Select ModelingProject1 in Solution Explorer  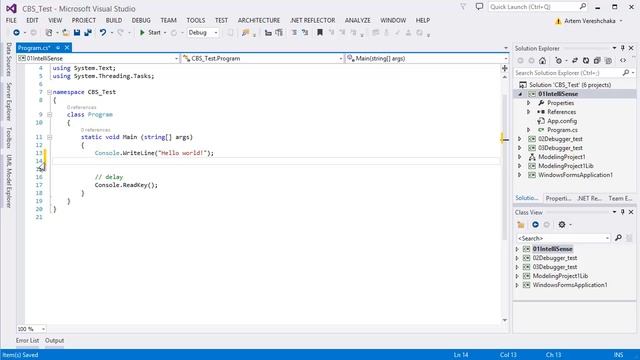pos(562,157)
